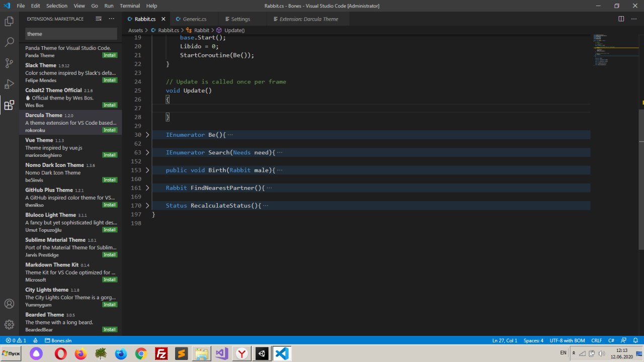Image resolution: width=644 pixels, height=362 pixels.
Task: Close the Rabbit.cs tab
Action: coord(163,19)
